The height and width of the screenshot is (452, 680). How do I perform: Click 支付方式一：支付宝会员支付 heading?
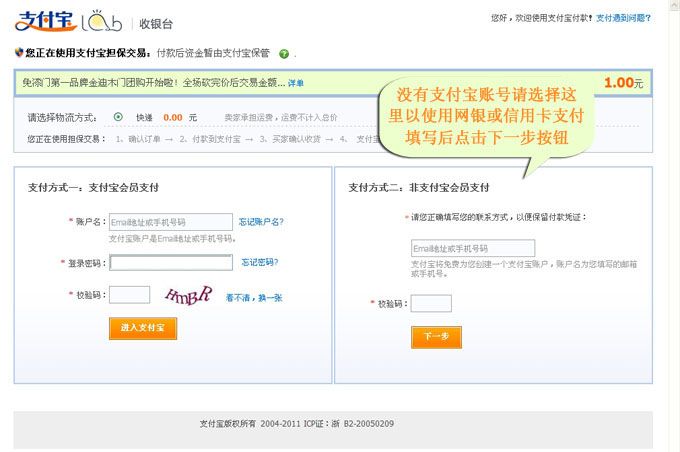tap(93, 187)
